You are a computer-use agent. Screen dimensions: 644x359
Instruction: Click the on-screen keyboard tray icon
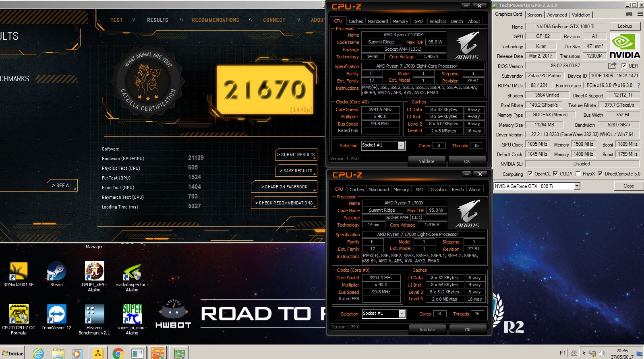pyautogui.click(x=574, y=353)
